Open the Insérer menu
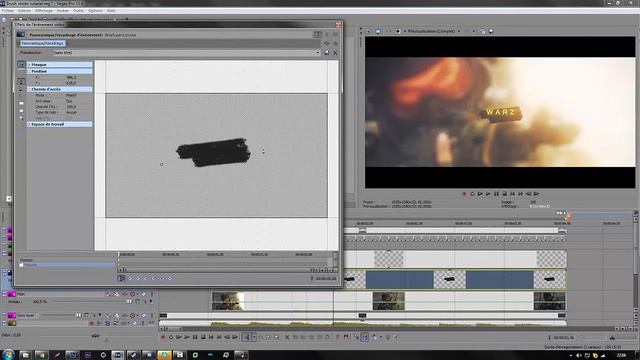The height and width of the screenshot is (360, 640). tap(63, 11)
